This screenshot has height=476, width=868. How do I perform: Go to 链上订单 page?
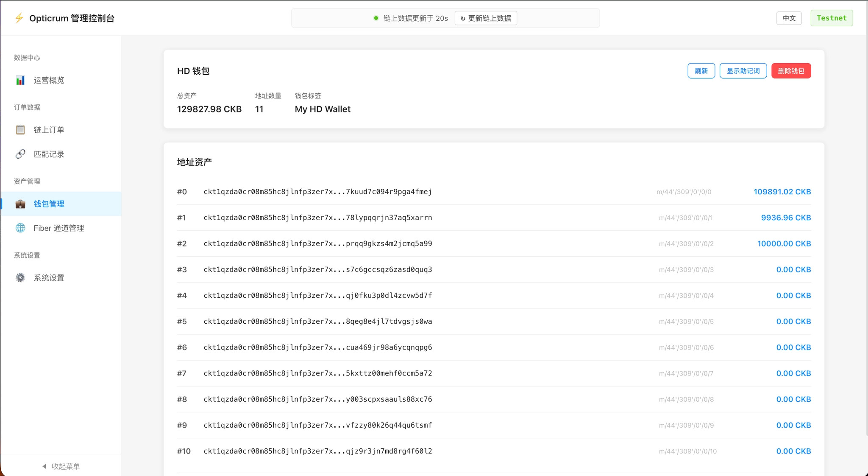coord(61,130)
